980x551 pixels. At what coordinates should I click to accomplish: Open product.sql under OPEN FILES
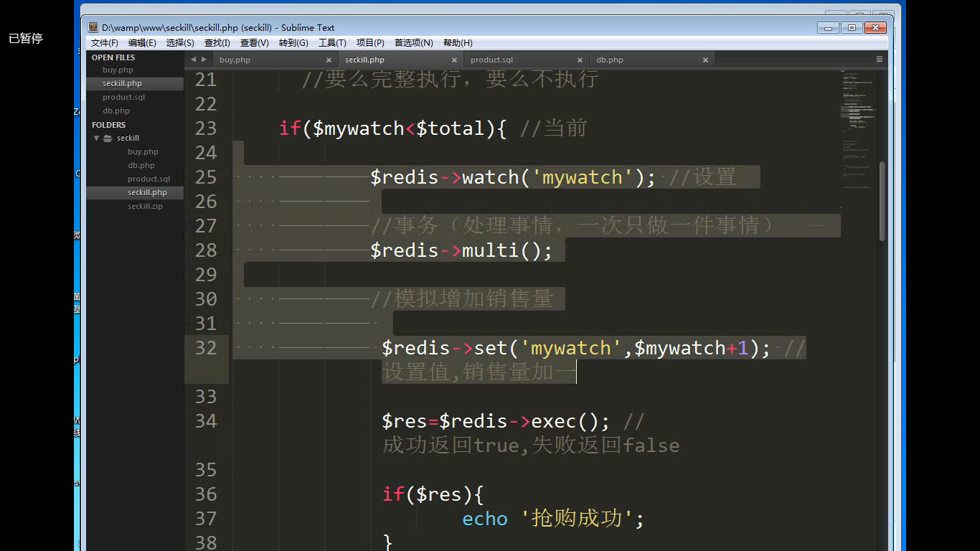[x=123, y=97]
